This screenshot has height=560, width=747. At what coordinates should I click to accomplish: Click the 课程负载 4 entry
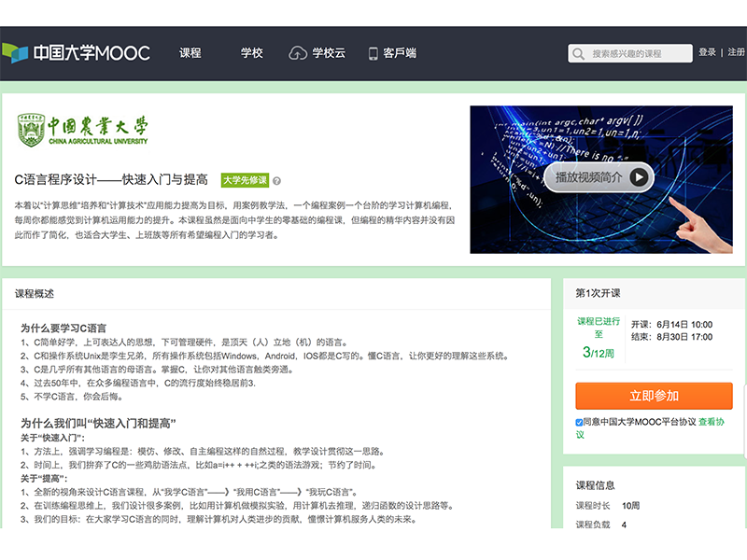pos(600,525)
